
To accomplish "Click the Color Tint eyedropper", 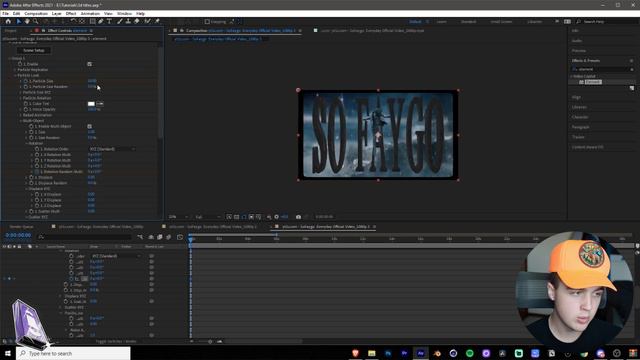I will coord(100,104).
